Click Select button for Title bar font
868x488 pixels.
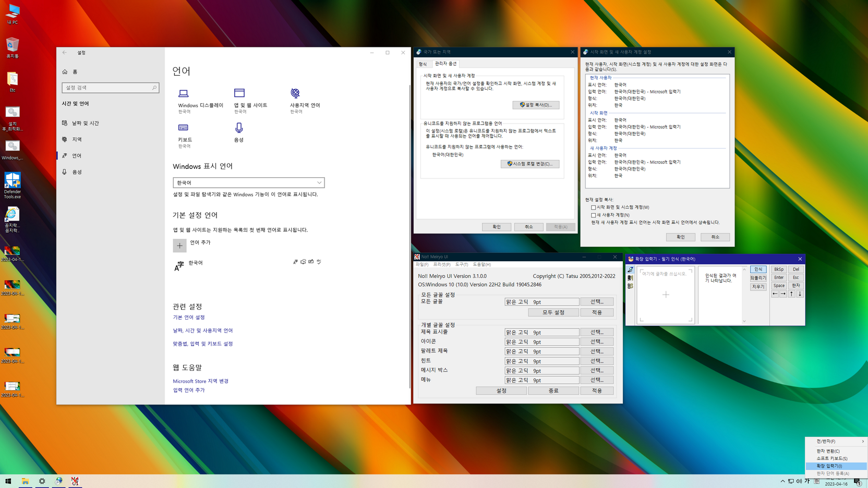pyautogui.click(x=597, y=332)
